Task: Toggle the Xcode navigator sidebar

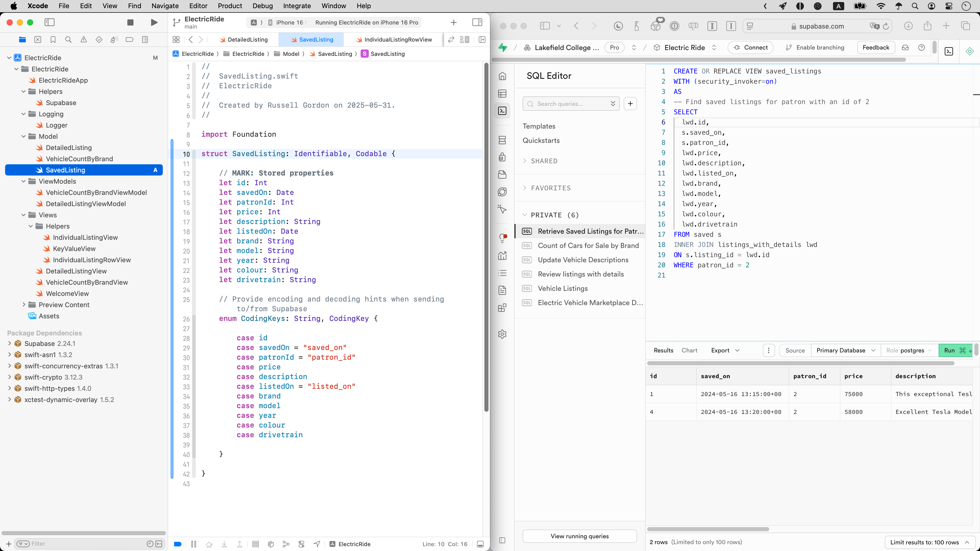Action: pyautogui.click(x=50, y=22)
